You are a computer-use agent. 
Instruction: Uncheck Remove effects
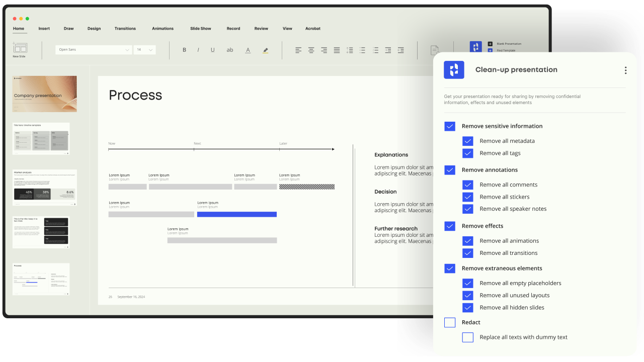pos(450,226)
